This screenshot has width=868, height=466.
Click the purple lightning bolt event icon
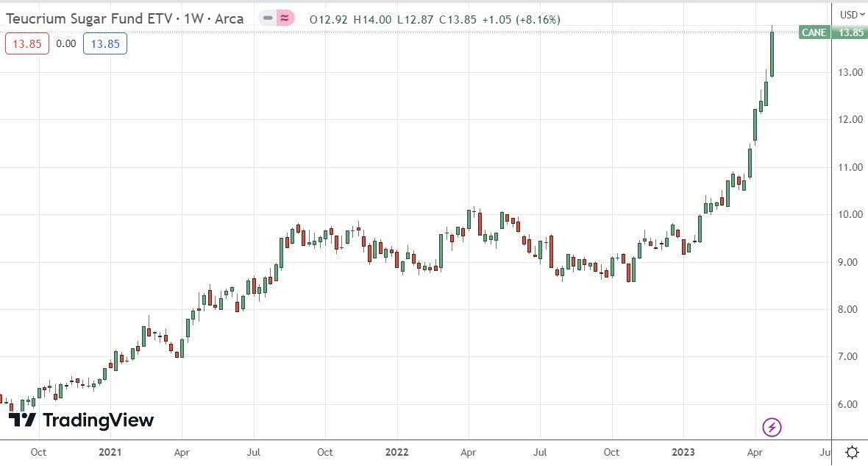tap(772, 427)
